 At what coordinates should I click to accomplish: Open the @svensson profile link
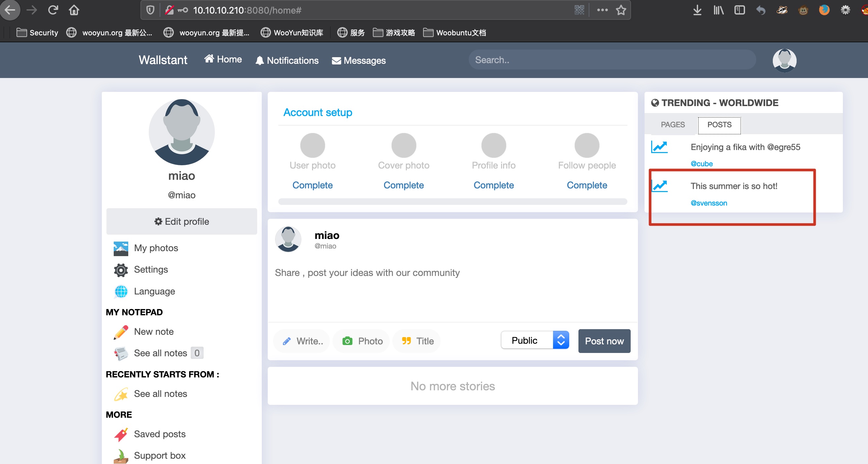709,203
